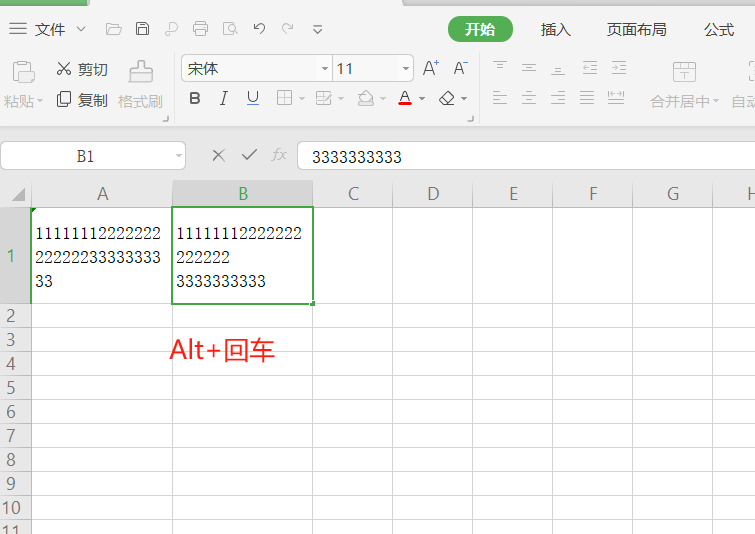Click the Print icon
The height and width of the screenshot is (534, 755).
point(200,29)
